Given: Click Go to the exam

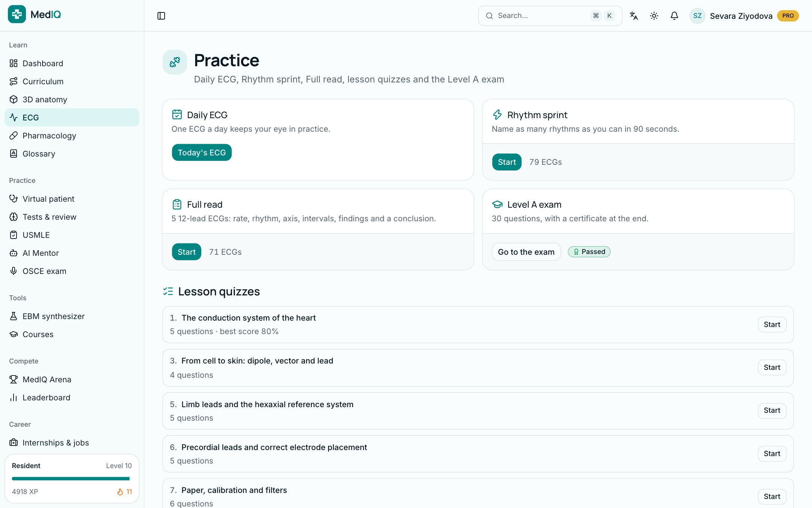Looking at the screenshot, I should pyautogui.click(x=526, y=252).
